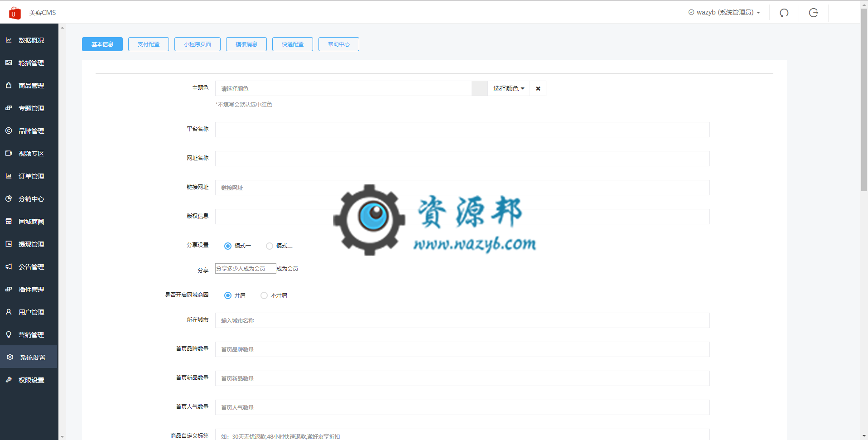This screenshot has width=868, height=440.
Task: Select 模式一 share mode radio
Action: pyautogui.click(x=228, y=246)
